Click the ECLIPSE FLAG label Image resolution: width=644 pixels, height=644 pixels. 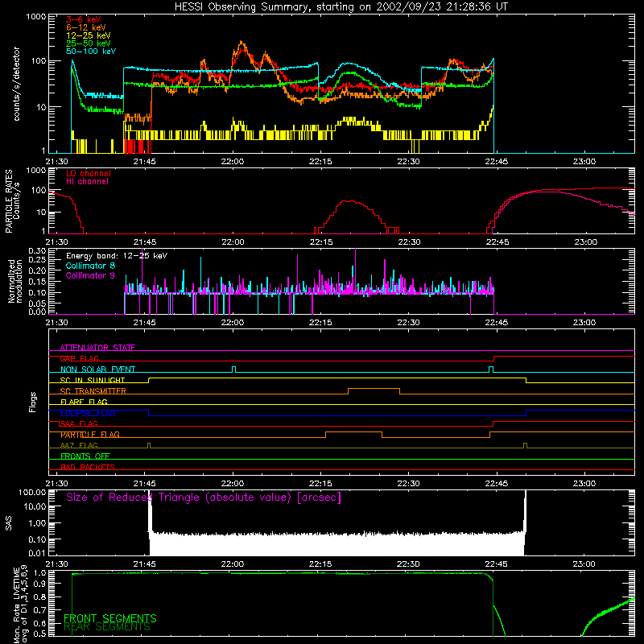pyautogui.click(x=88, y=413)
